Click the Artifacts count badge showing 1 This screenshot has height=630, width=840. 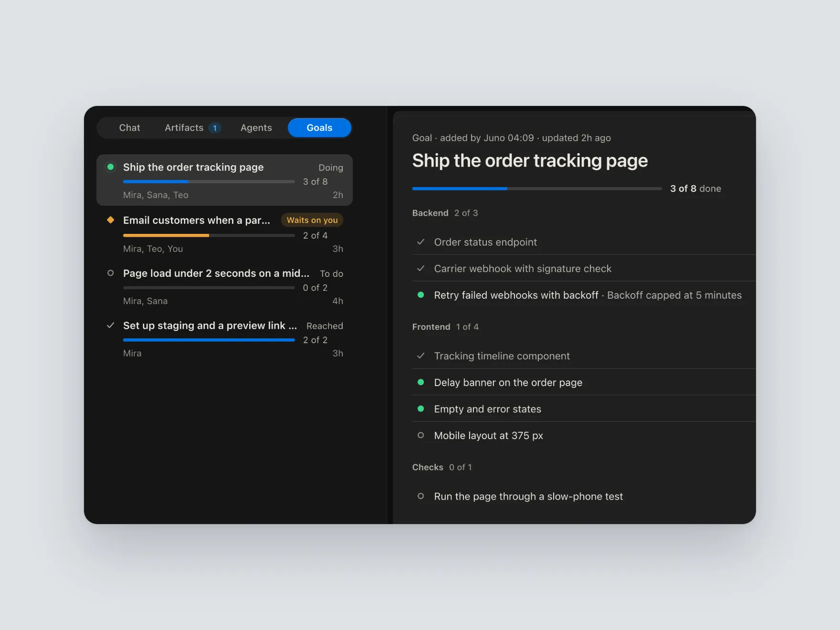(215, 128)
